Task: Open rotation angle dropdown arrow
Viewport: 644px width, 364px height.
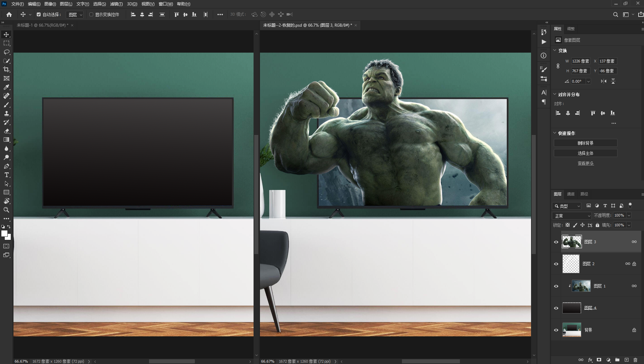Action: click(588, 81)
